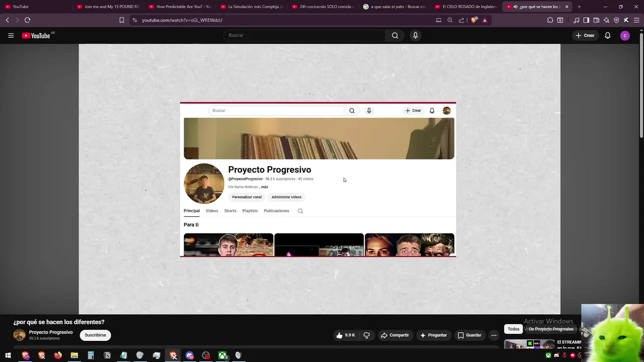Mute the playing tab via speaker icon
The height and width of the screenshot is (362, 644).
(515, 7)
